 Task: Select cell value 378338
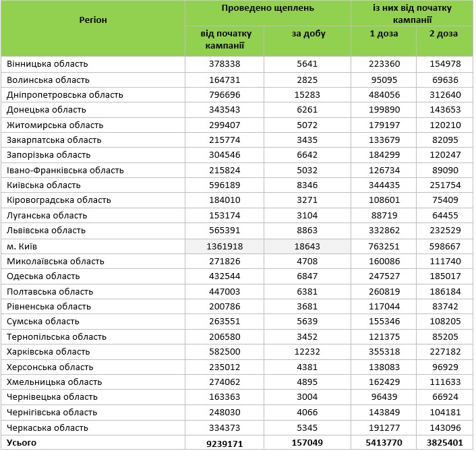point(225,64)
